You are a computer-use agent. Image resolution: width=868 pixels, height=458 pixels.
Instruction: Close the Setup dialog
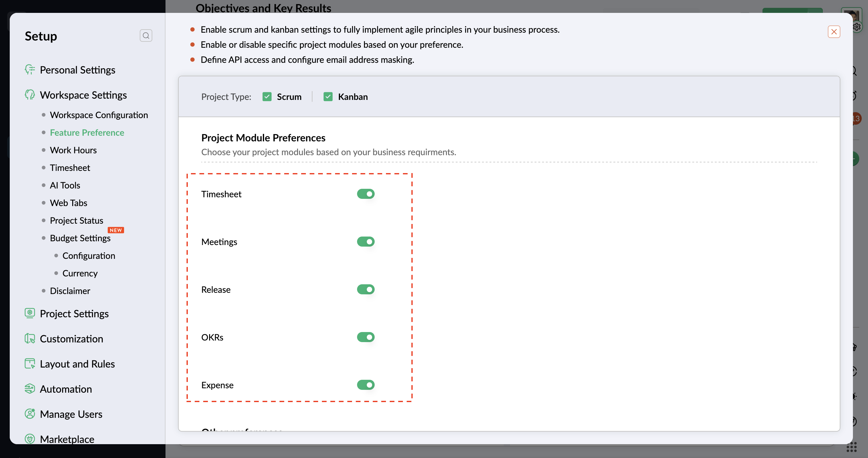(x=834, y=32)
